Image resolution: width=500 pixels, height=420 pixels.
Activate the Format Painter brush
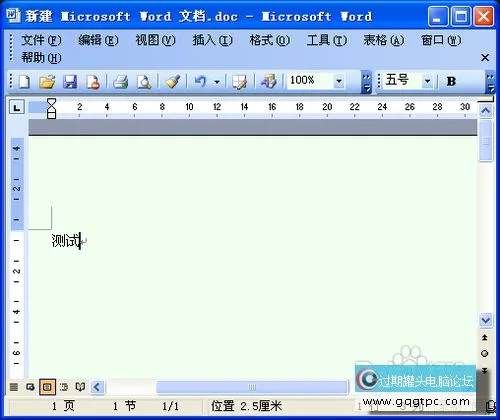coord(172,82)
